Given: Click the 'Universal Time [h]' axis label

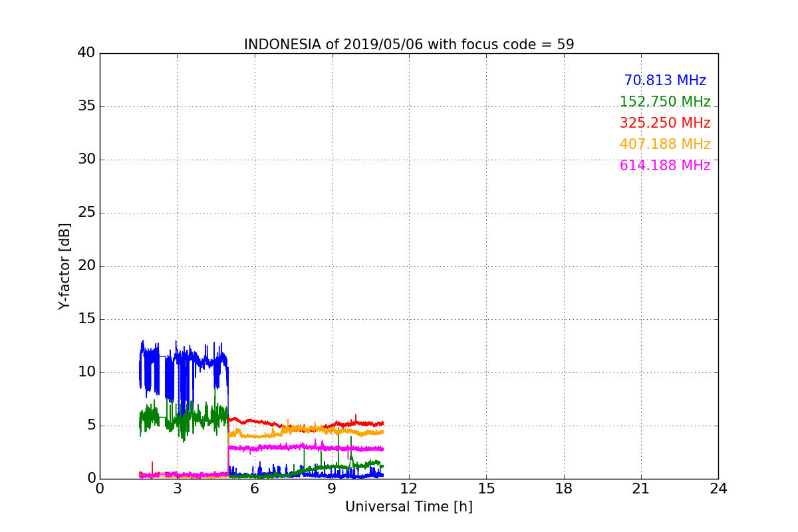Looking at the screenshot, I should 409,507.
